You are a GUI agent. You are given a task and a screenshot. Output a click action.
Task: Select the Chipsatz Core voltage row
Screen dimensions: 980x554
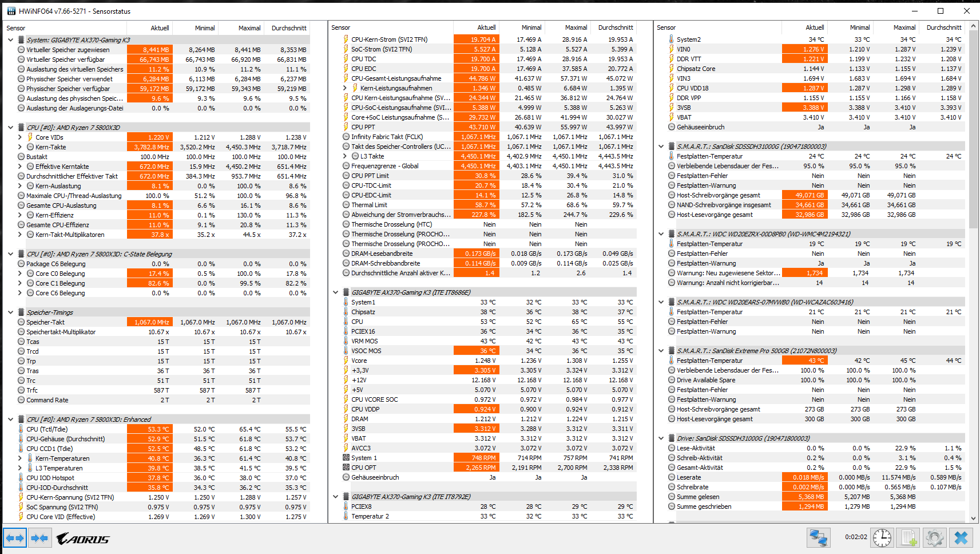pyautogui.click(x=816, y=69)
